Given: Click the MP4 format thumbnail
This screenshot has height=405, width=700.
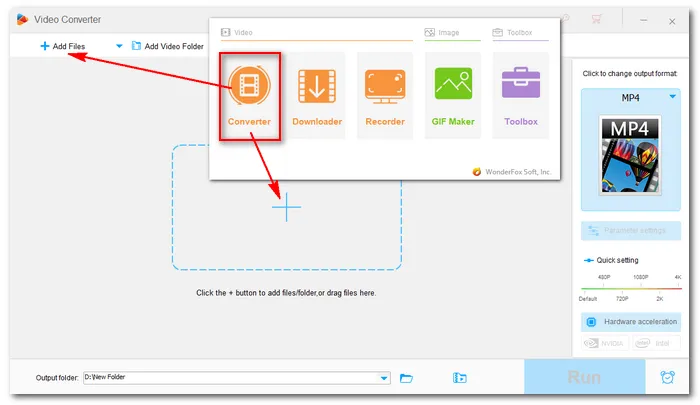Looking at the screenshot, I should click(x=630, y=155).
